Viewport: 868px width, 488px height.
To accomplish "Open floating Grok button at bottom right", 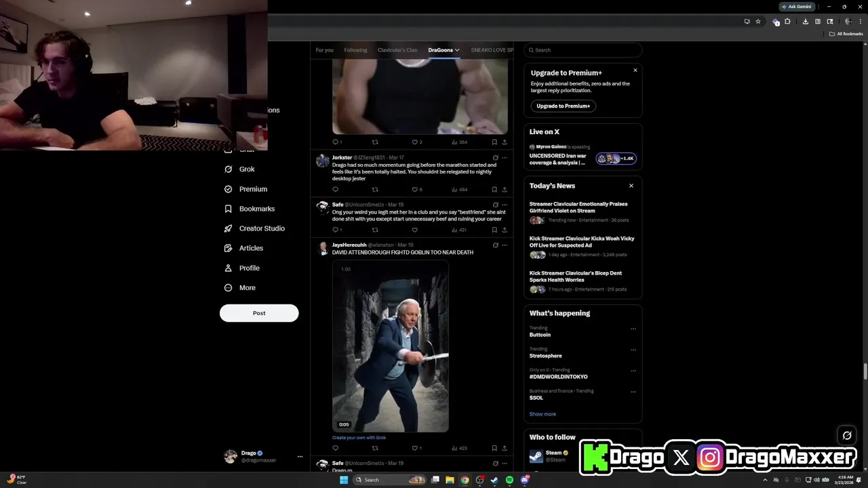I will [x=847, y=436].
